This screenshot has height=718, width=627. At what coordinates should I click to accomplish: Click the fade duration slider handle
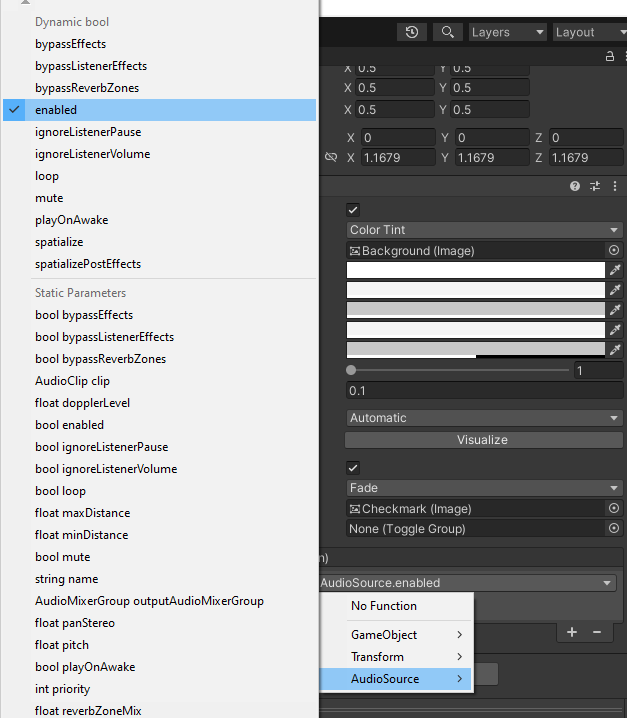pos(351,371)
